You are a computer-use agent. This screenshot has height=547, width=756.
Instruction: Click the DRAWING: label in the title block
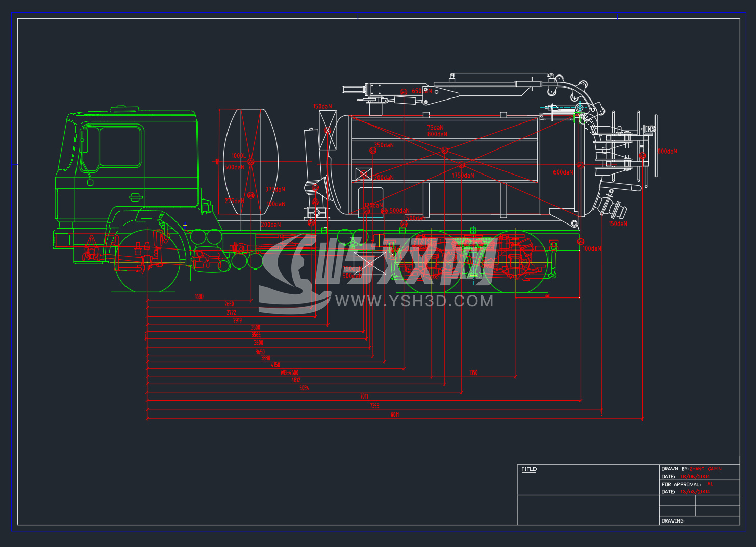tap(673, 521)
